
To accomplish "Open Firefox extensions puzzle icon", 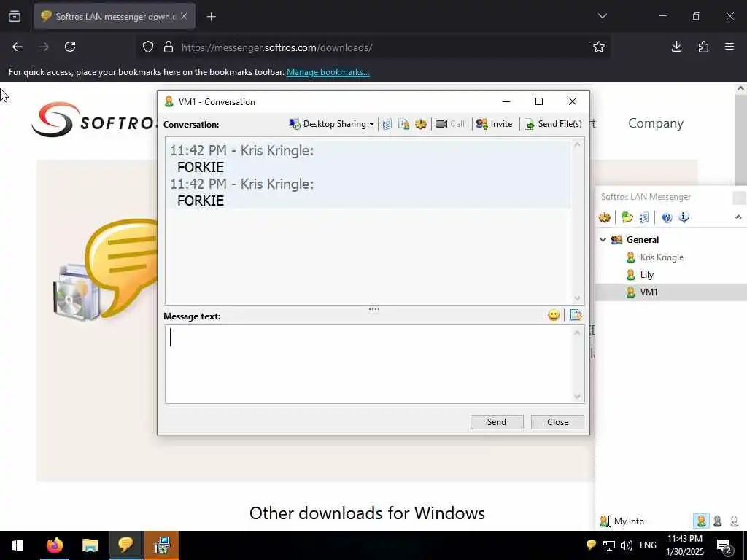I will point(703,47).
